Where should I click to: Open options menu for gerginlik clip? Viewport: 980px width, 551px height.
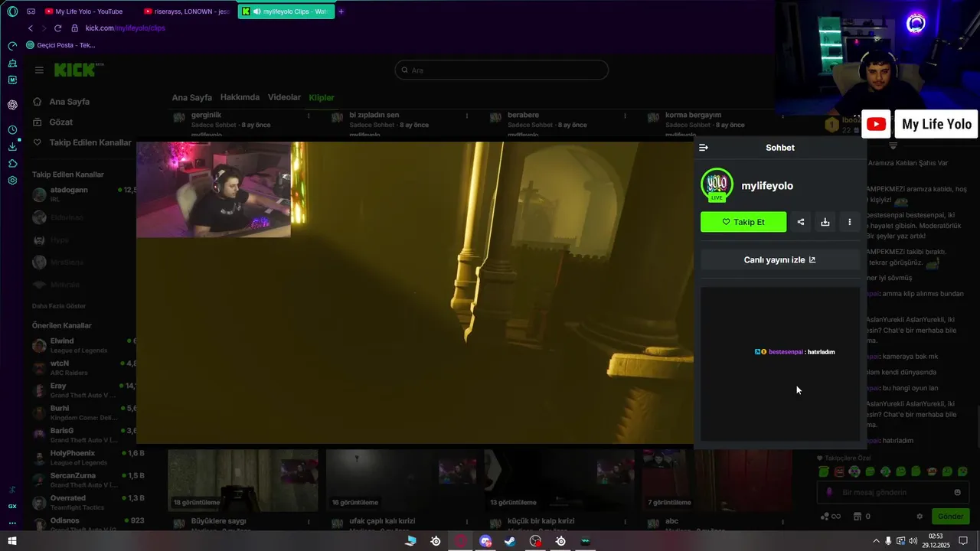(x=309, y=116)
